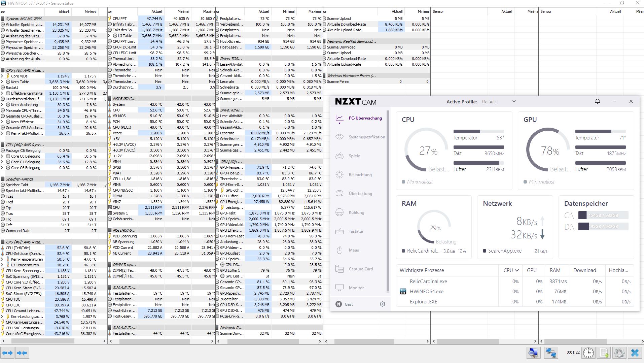Expand the Kern-Auslastung row
Image resolution: width=644 pixels, height=363 pixels.
2,105
